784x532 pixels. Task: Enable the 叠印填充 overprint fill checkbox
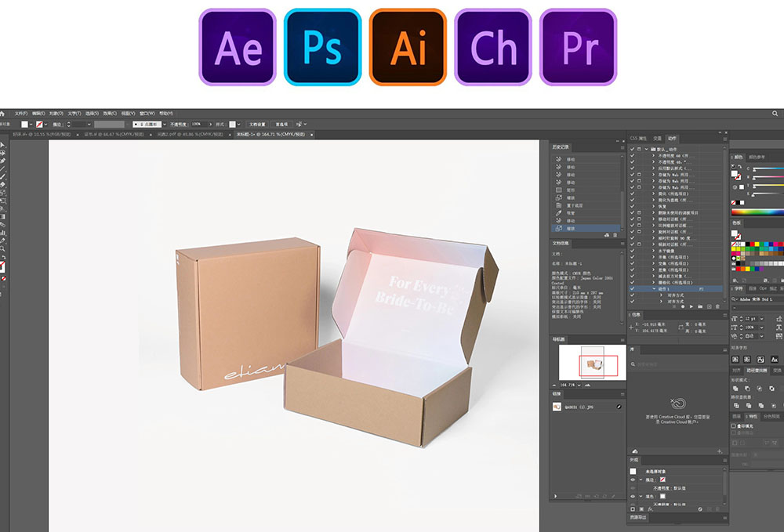[734, 426]
